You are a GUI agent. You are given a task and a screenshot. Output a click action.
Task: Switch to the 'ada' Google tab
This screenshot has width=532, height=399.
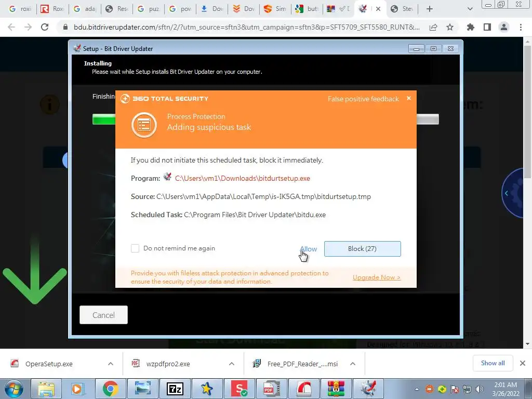point(85,9)
